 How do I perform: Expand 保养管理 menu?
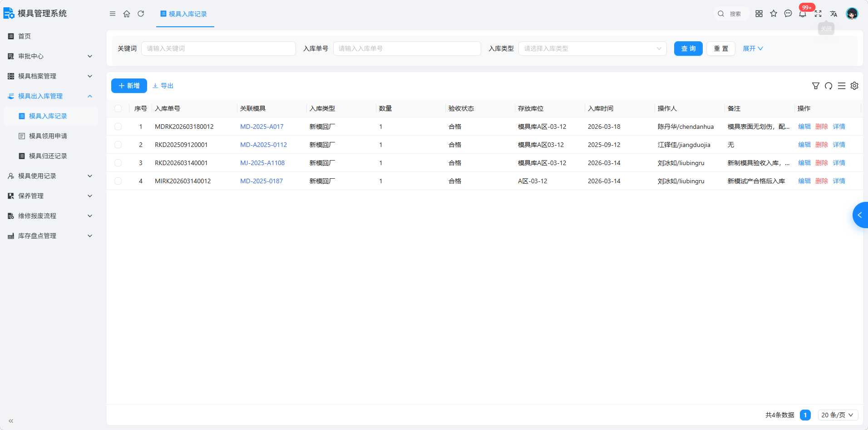coord(50,196)
